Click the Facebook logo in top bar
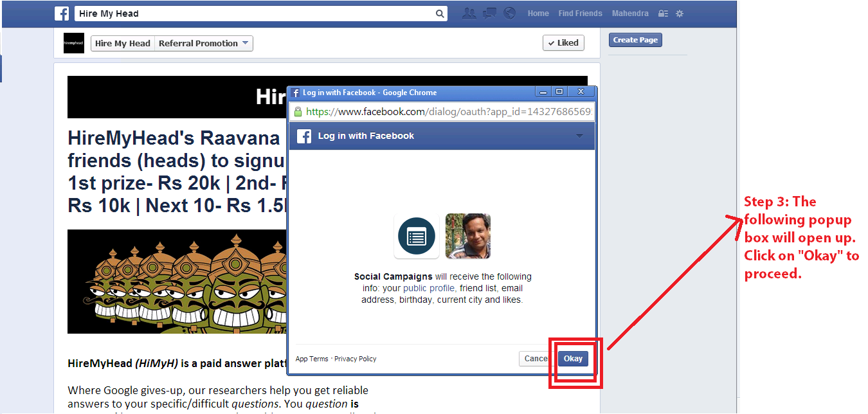Image resolution: width=868 pixels, height=414 pixels. [62, 14]
